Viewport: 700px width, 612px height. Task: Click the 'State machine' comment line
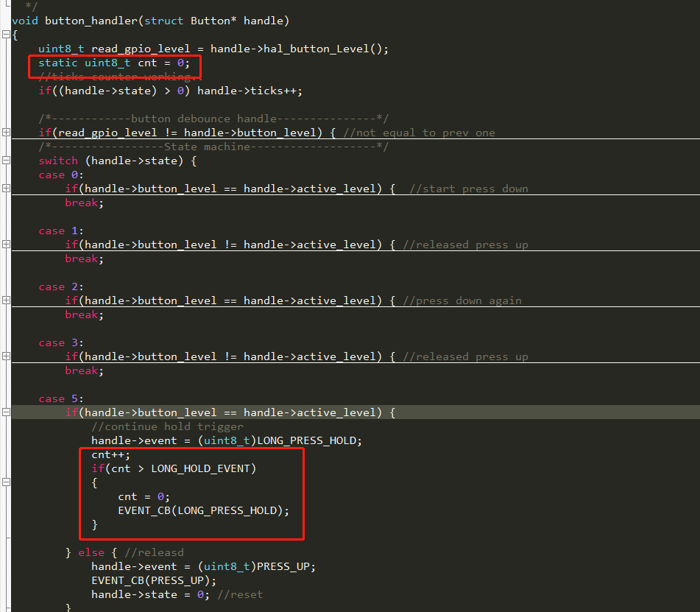pos(213,147)
